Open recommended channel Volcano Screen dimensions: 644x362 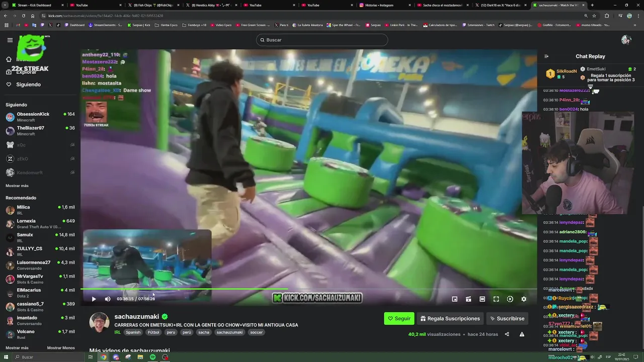[40, 334]
